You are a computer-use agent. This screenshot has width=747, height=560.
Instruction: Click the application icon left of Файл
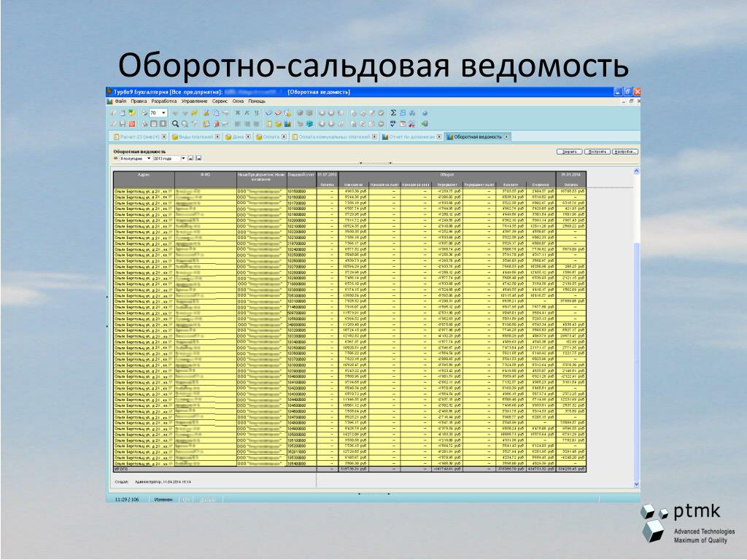tap(109, 101)
